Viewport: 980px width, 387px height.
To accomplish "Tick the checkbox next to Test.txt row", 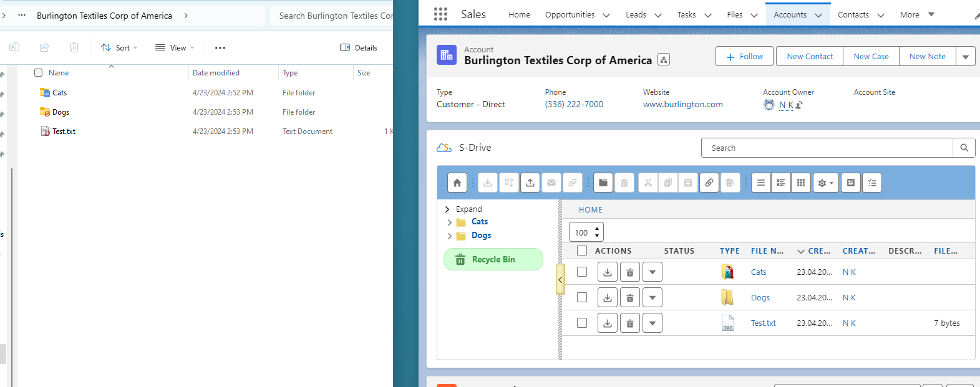I will (582, 323).
